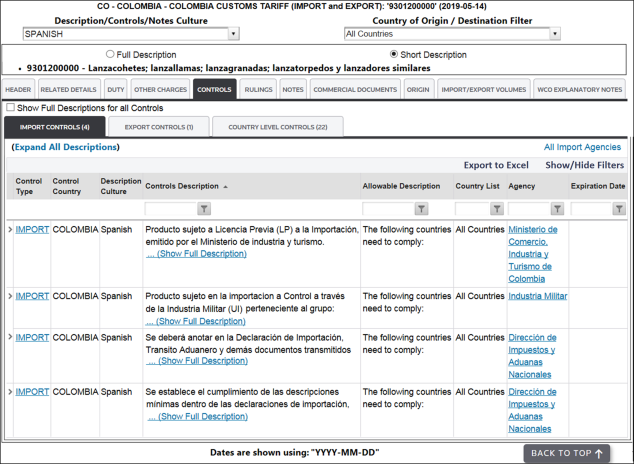Open Ministerio de Comercio agency link

[x=533, y=254]
